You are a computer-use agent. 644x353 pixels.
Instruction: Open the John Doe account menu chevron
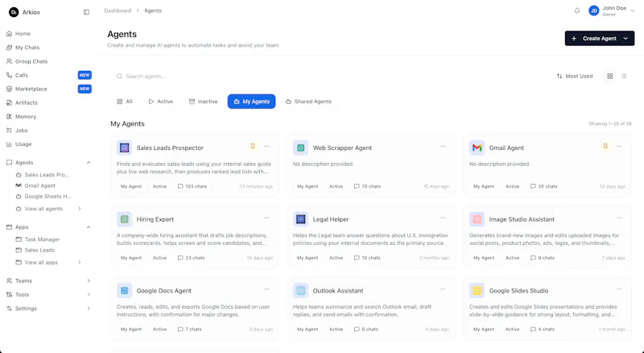click(x=633, y=11)
